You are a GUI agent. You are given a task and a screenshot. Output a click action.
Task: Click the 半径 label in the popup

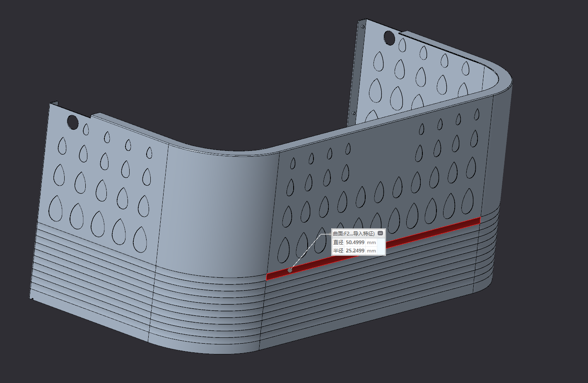338,251
